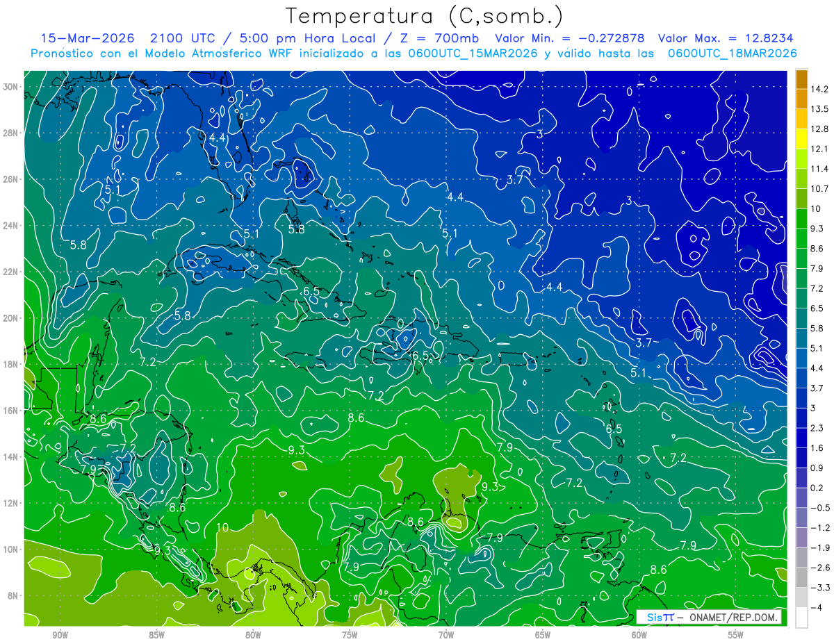834x644 pixels.
Task: Click the 16N latitude axis label
Action: 11,411
